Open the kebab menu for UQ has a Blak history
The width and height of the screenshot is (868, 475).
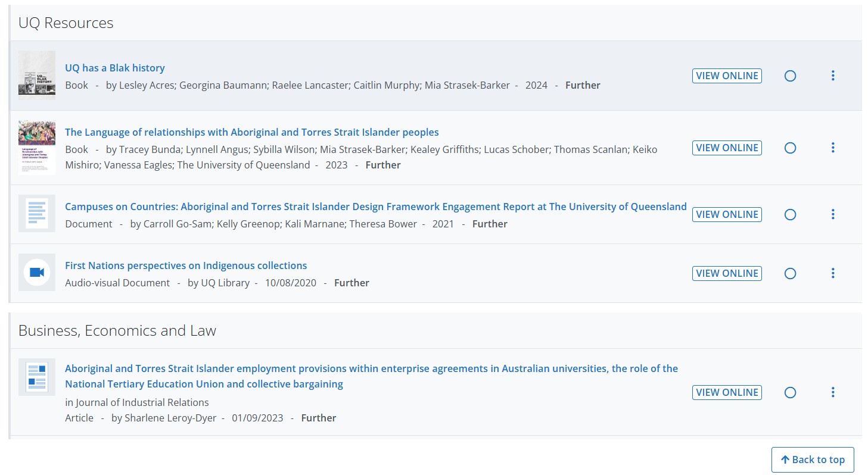pyautogui.click(x=833, y=76)
